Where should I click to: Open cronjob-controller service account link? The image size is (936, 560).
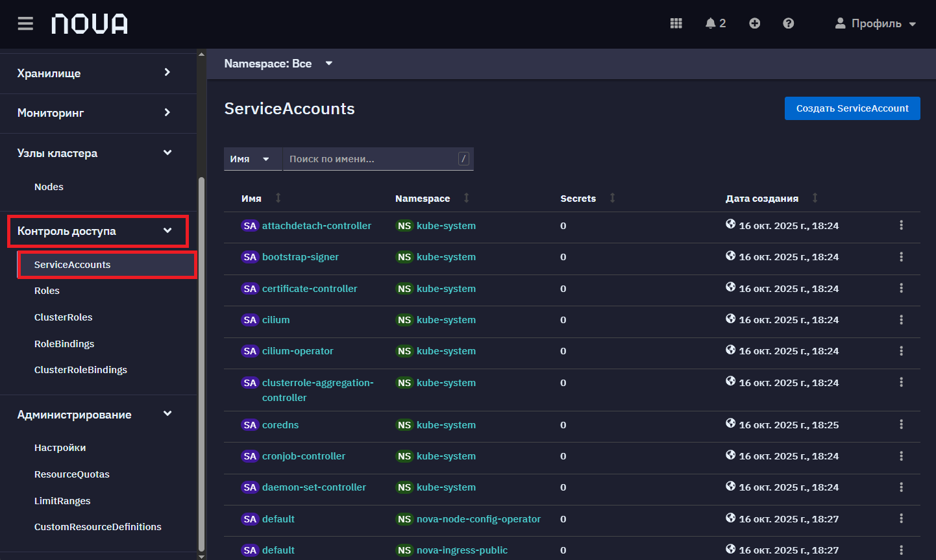click(304, 456)
